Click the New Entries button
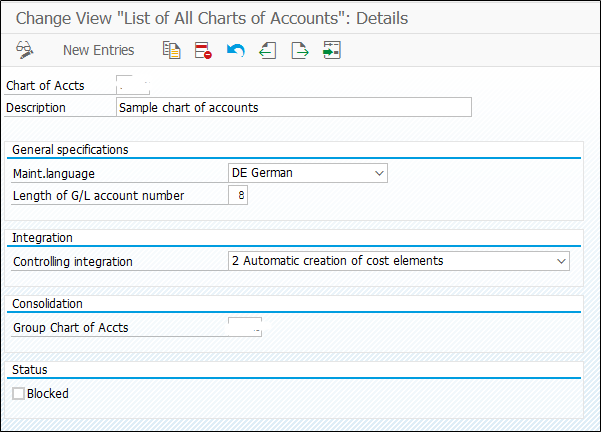This screenshot has height=432, width=601. pyautogui.click(x=99, y=50)
